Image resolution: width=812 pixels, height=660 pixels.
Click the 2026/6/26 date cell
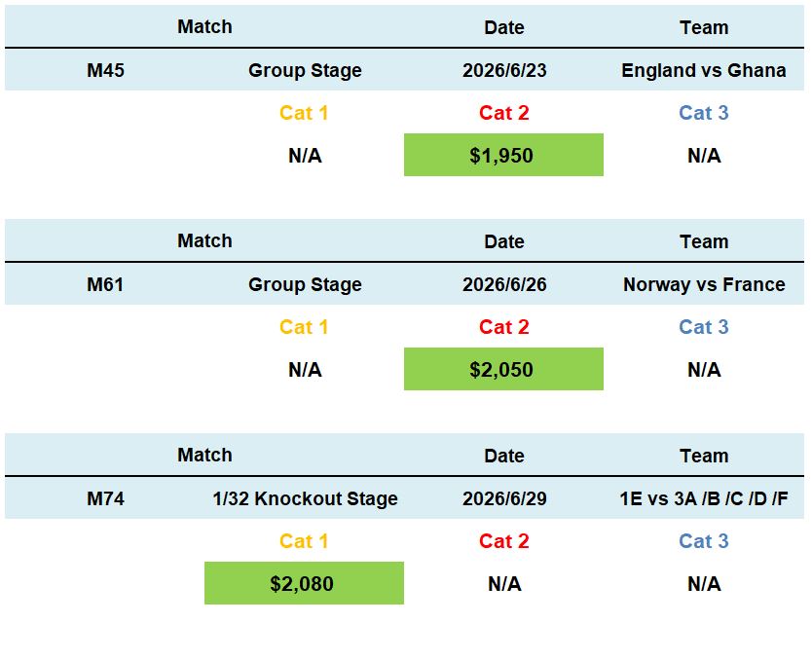(503, 284)
